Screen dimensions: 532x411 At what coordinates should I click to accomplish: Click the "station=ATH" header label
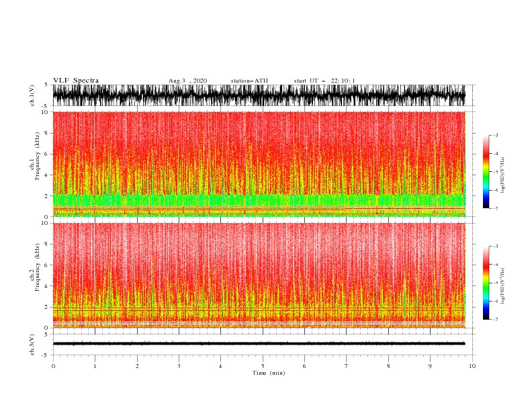(x=249, y=81)
